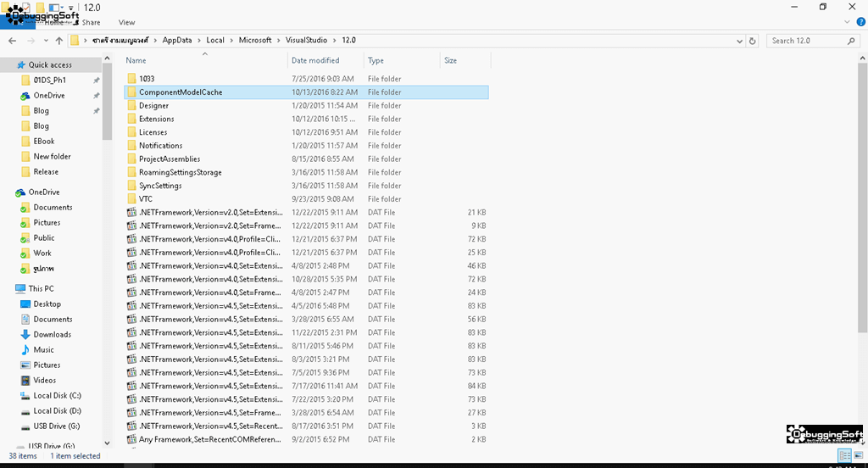Sort by the Type column header
Viewport: 868px width, 468px height.
[401, 60]
